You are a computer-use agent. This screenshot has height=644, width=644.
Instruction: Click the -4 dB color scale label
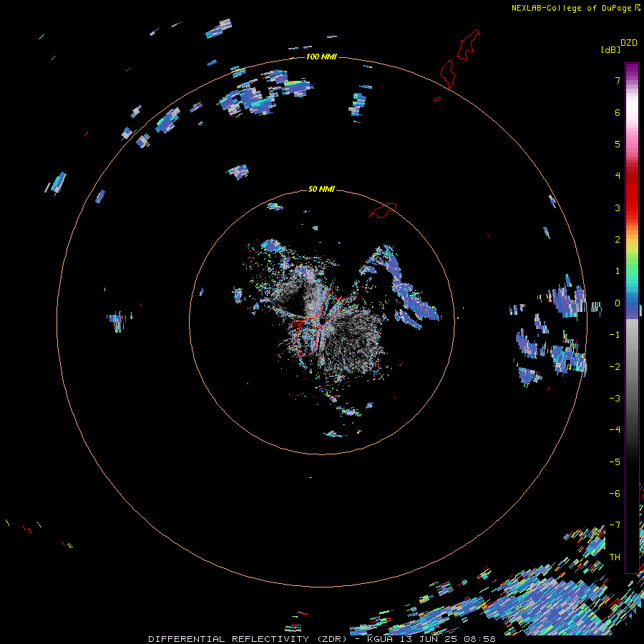[x=615, y=429]
